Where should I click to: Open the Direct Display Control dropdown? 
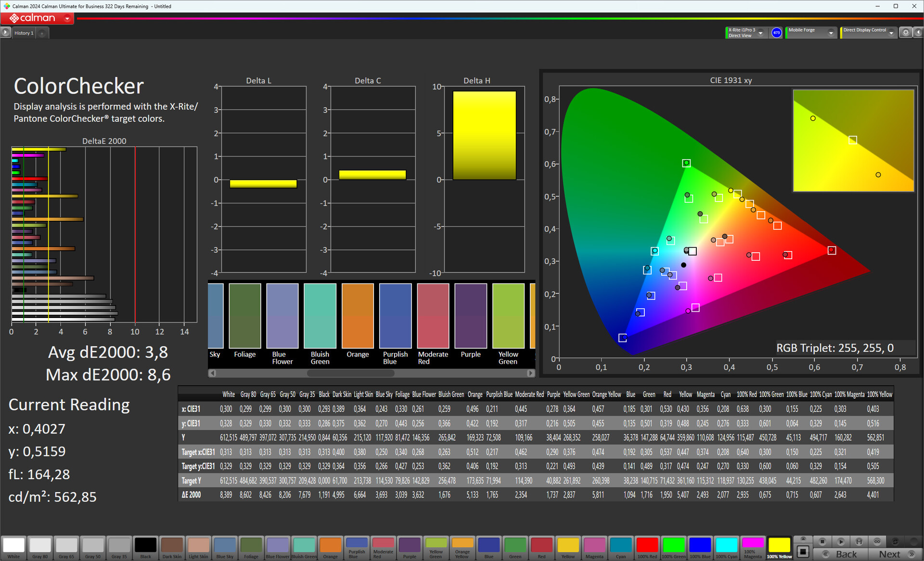coord(891,33)
